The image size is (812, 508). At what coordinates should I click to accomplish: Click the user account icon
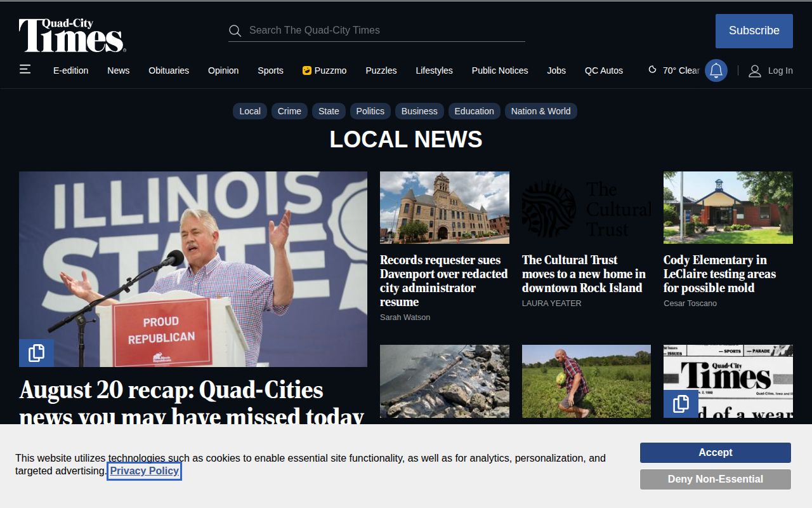point(755,70)
